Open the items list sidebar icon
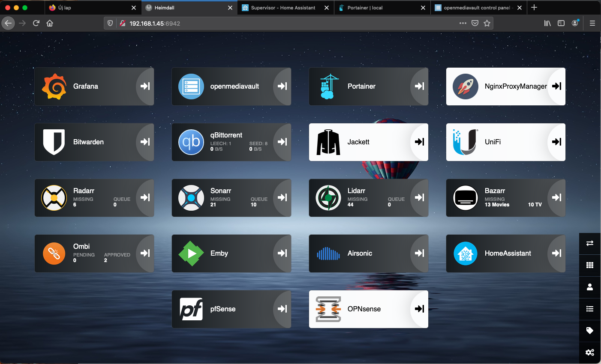601x364 pixels. [590, 309]
